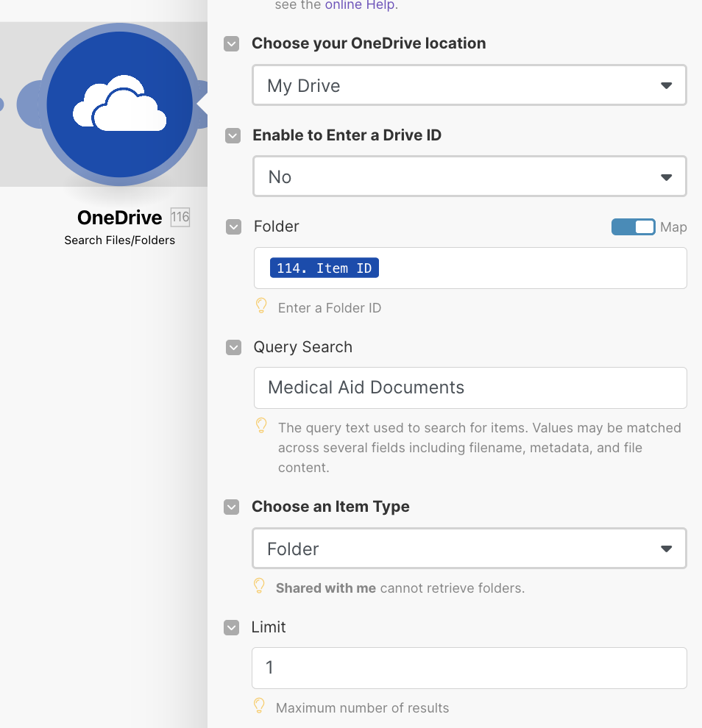Open the Item Type 'Folder' dropdown

pyautogui.click(x=469, y=549)
